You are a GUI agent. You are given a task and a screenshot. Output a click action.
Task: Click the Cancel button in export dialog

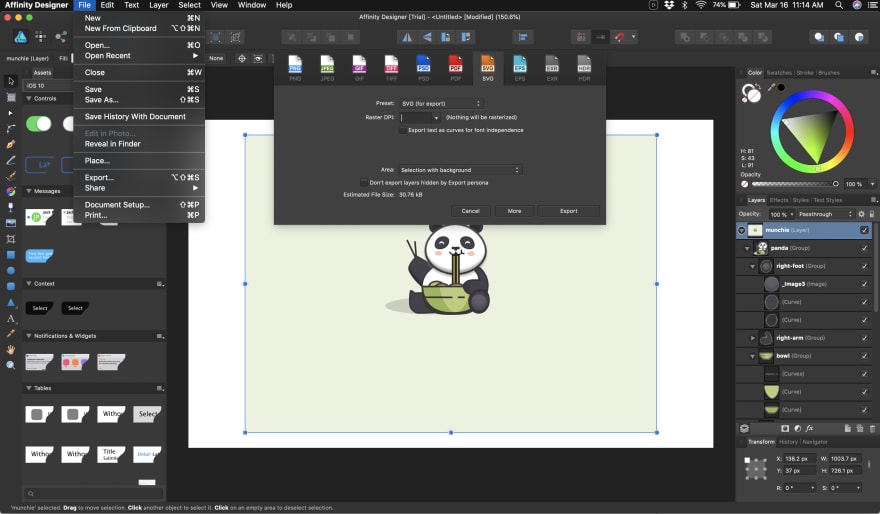point(470,211)
